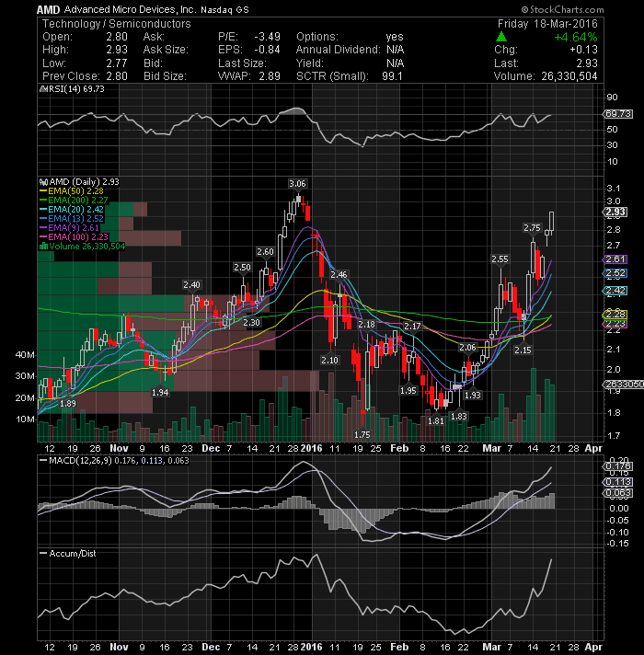Click the Options value yes
This screenshot has width=644, height=655.
395,37
